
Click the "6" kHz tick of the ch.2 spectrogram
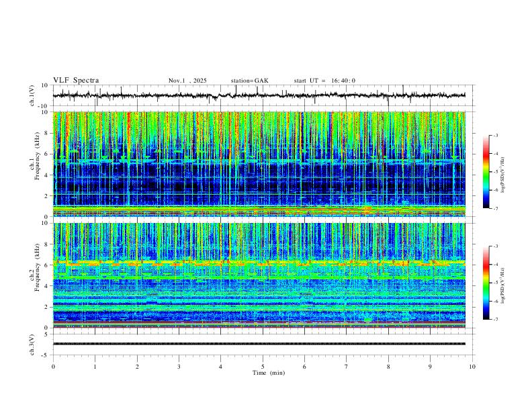(47, 265)
